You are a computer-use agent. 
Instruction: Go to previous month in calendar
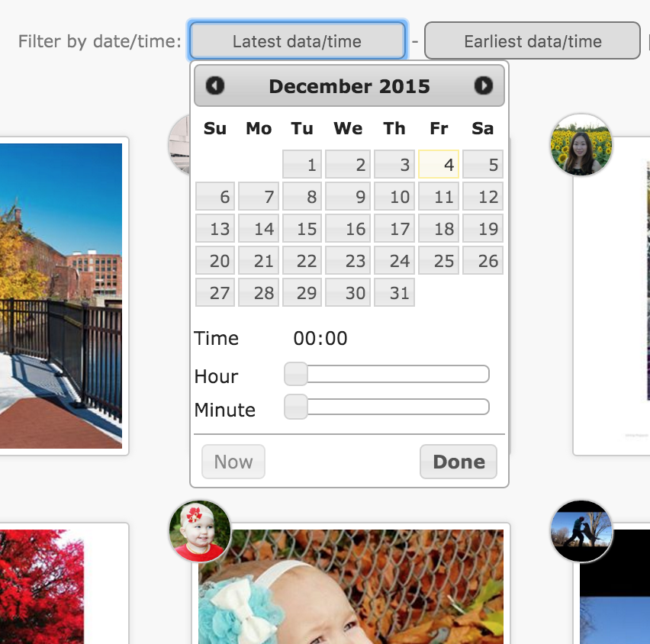[215, 85]
